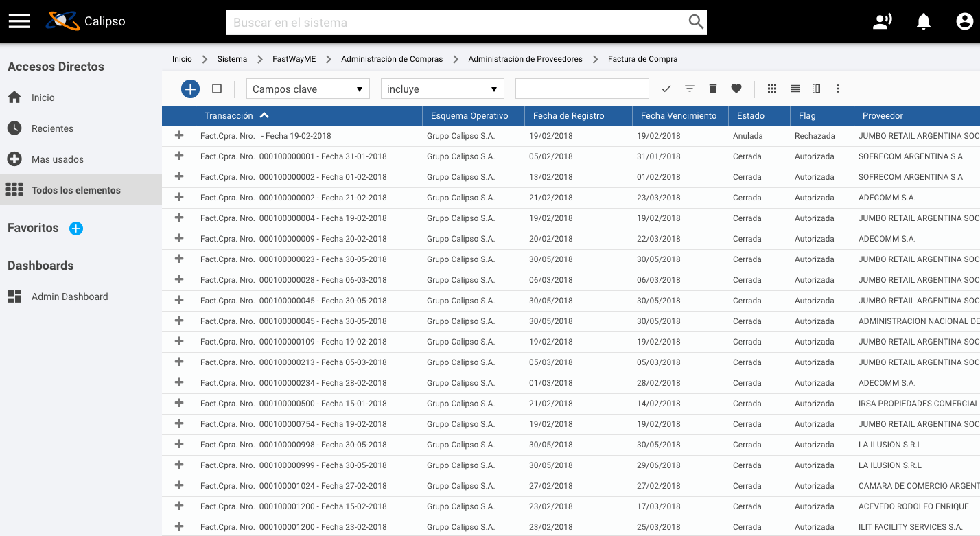The image size is (980, 536).
Task: Open Administración de Compras breadcrumb
Action: (x=392, y=59)
